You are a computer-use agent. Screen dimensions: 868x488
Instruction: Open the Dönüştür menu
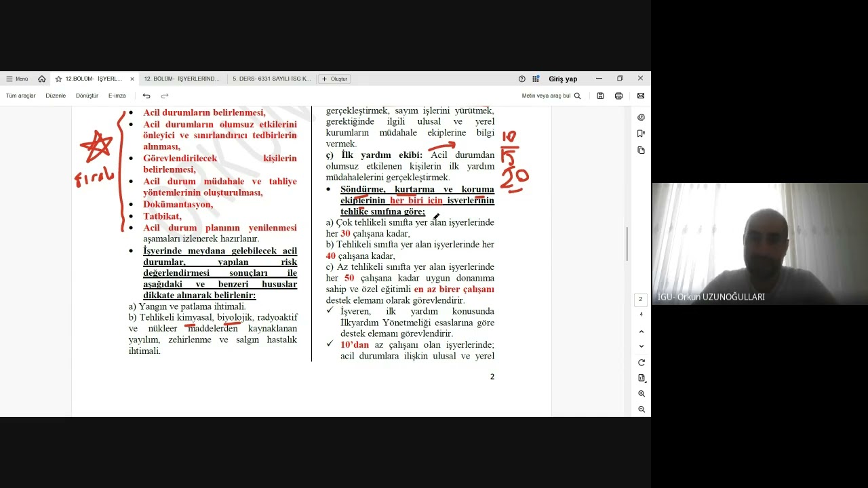87,96
